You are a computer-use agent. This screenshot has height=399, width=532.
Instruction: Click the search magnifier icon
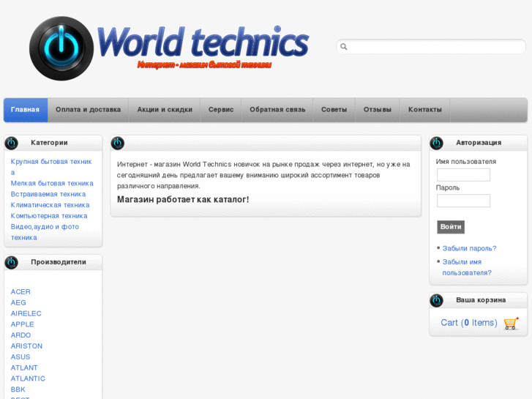[x=344, y=47]
